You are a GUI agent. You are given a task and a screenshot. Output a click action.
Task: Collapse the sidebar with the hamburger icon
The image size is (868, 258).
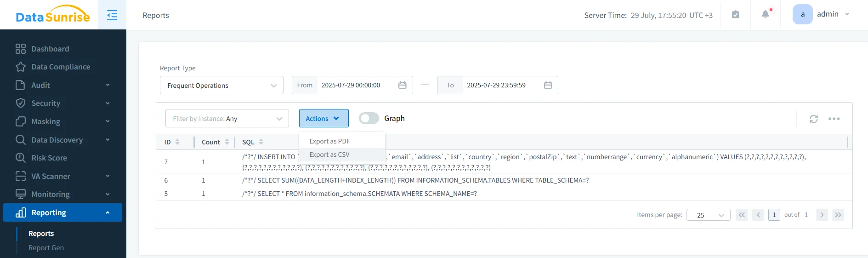pos(112,15)
